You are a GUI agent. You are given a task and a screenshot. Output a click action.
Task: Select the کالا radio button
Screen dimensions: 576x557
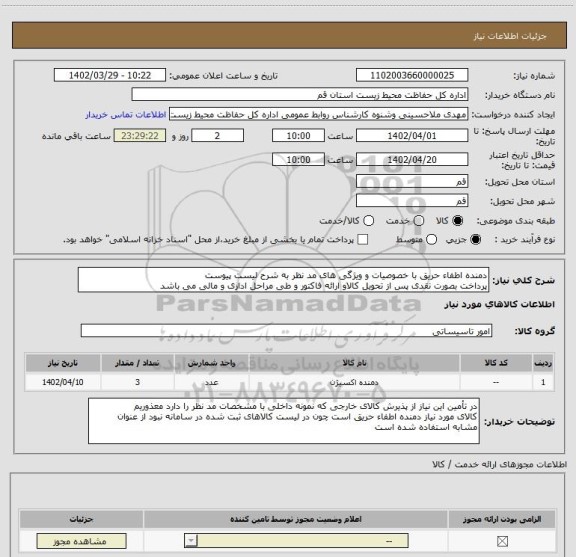click(x=458, y=220)
